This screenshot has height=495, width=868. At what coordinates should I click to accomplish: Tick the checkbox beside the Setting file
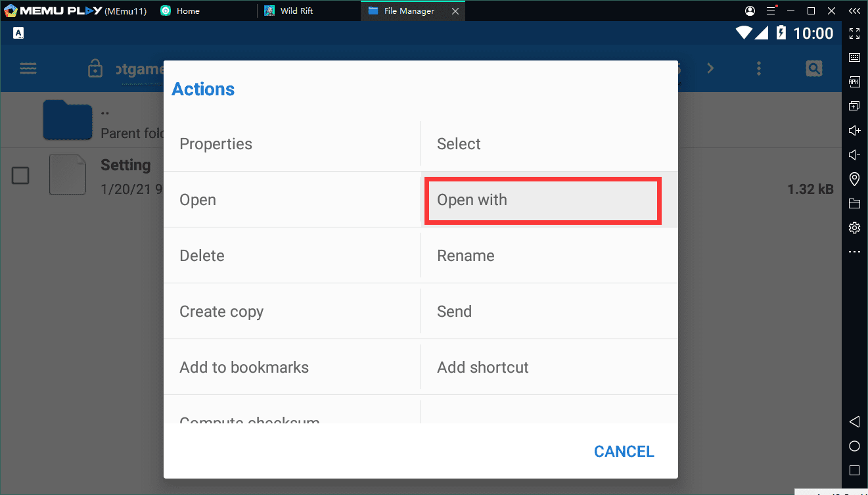click(20, 176)
